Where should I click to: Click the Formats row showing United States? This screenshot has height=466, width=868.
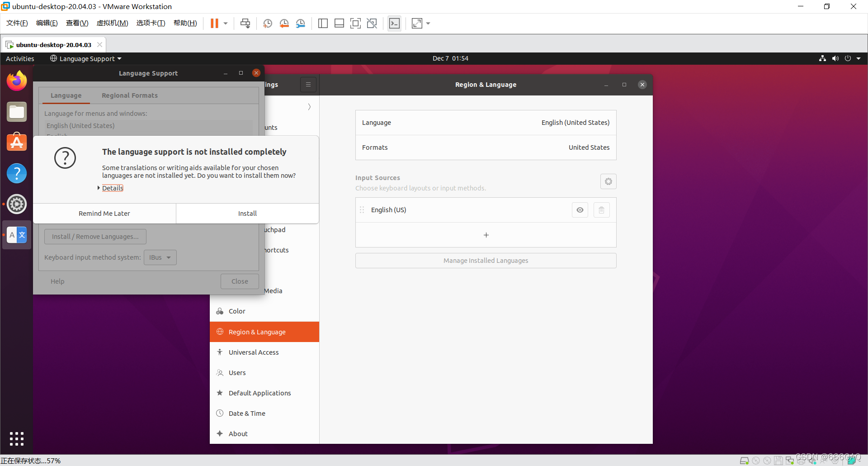(x=486, y=147)
